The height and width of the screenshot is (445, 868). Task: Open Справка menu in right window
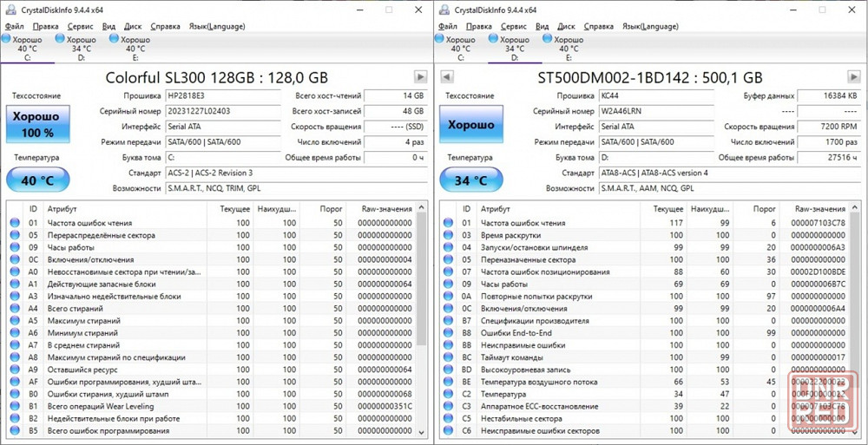(x=598, y=26)
